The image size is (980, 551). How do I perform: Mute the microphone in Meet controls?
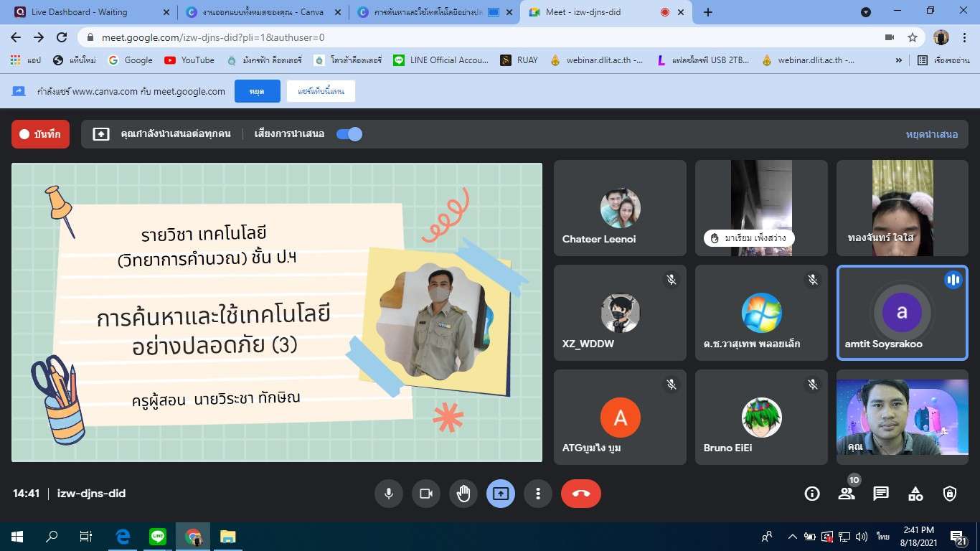[x=389, y=494]
